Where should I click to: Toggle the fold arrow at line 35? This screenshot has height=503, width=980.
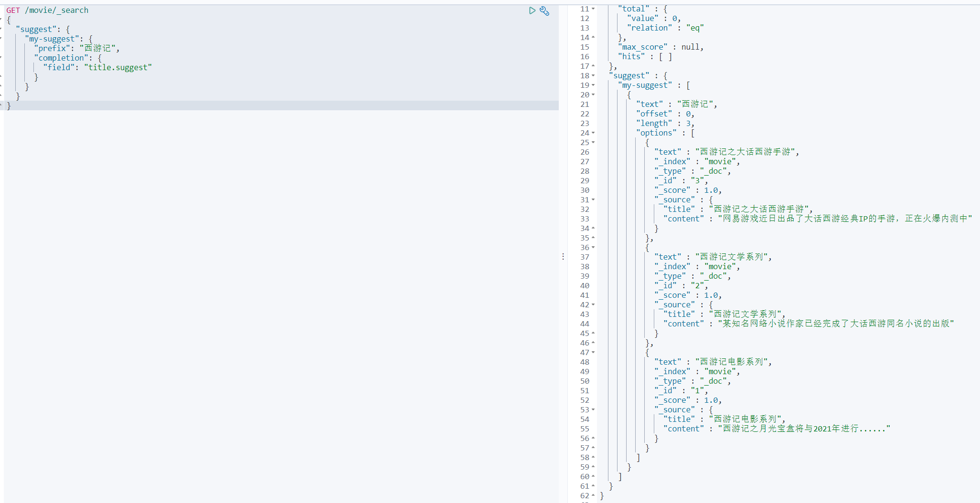(593, 238)
